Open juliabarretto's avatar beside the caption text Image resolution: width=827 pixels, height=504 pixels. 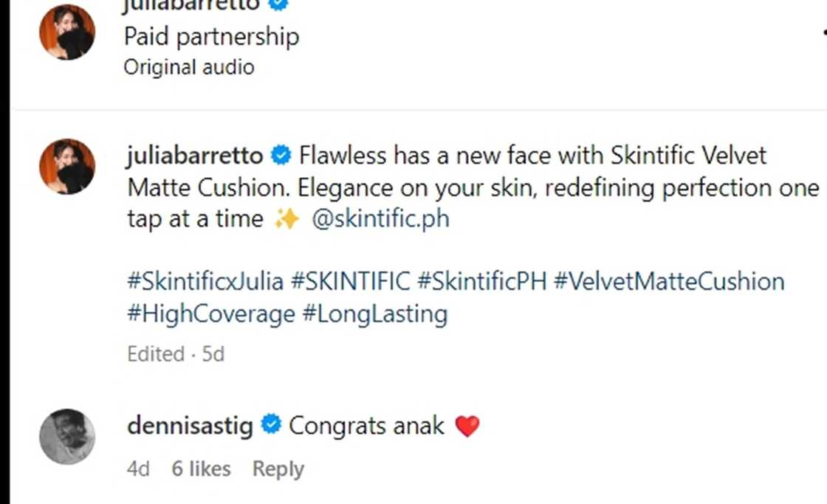pos(67,166)
